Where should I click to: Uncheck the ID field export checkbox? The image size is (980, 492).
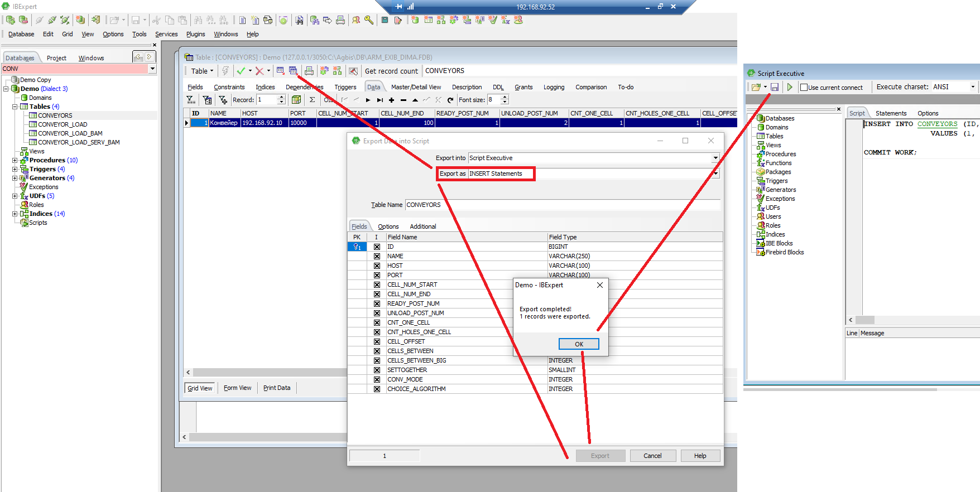(377, 247)
